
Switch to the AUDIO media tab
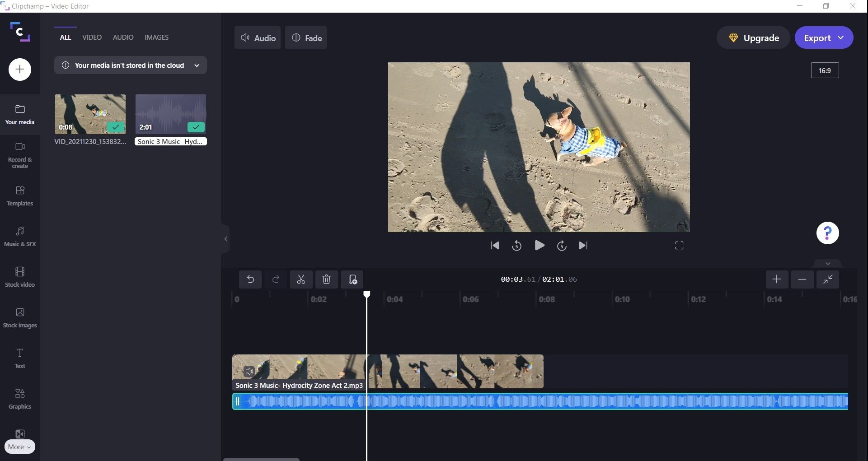[x=122, y=37]
